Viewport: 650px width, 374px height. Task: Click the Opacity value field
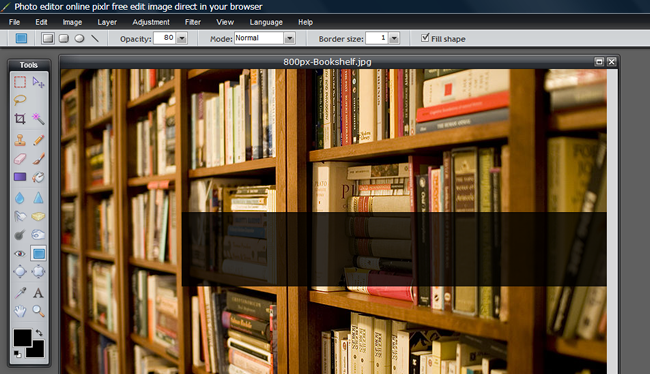(165, 38)
